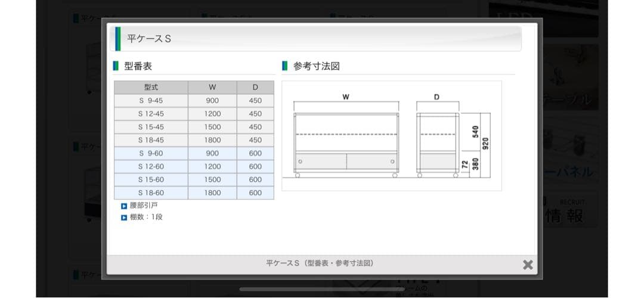
Task: Click width value 900 in S 9-60 row
Action: pos(212,153)
